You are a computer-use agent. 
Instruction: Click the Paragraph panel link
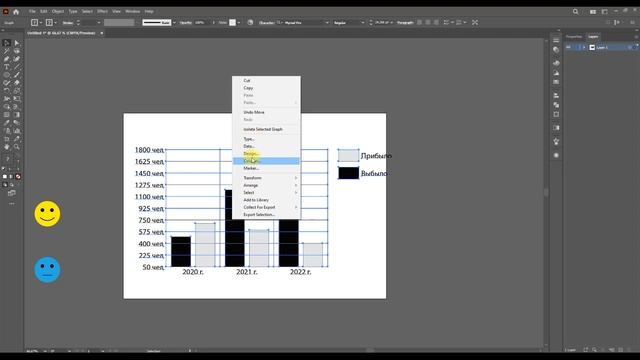coord(405,23)
